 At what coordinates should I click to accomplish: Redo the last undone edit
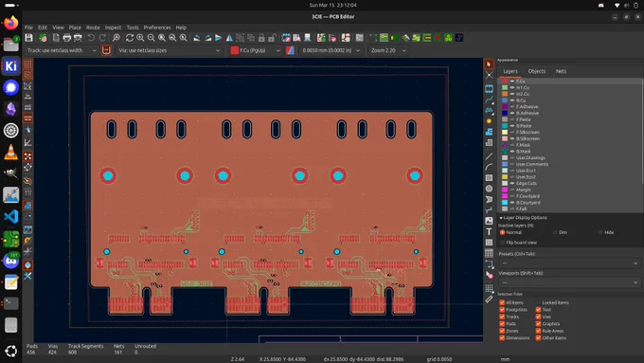click(x=102, y=38)
